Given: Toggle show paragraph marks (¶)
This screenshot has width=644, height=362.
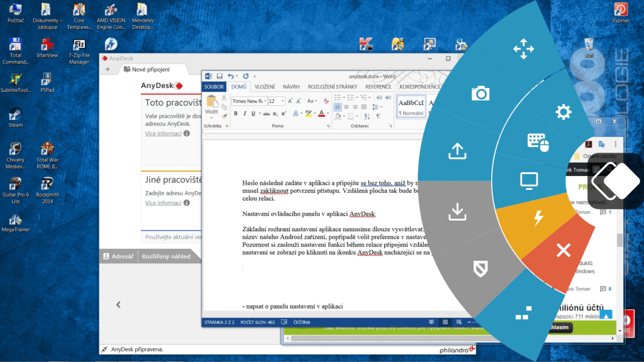Looking at the screenshot, I should (x=378, y=116).
